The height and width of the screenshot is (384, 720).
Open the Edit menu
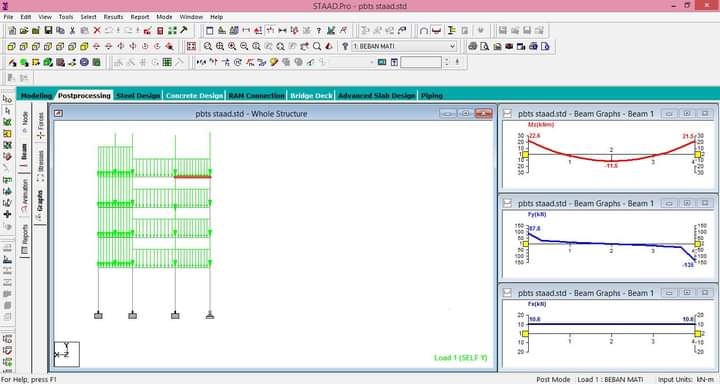tap(26, 17)
